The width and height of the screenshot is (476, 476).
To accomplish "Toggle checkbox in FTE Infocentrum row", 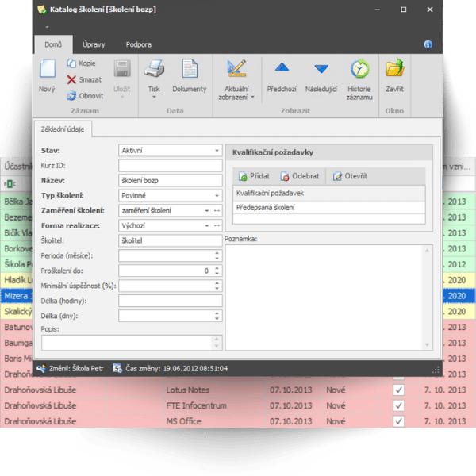I will click(x=399, y=405).
